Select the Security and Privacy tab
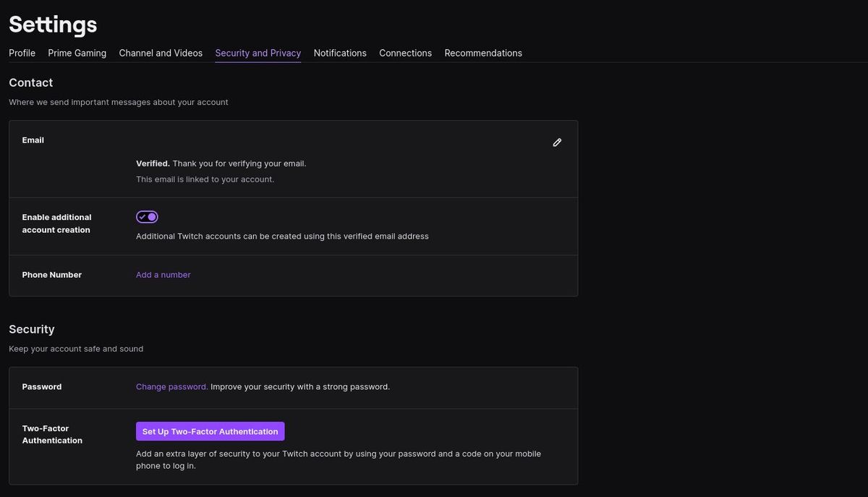Image resolution: width=868 pixels, height=497 pixels. [258, 53]
